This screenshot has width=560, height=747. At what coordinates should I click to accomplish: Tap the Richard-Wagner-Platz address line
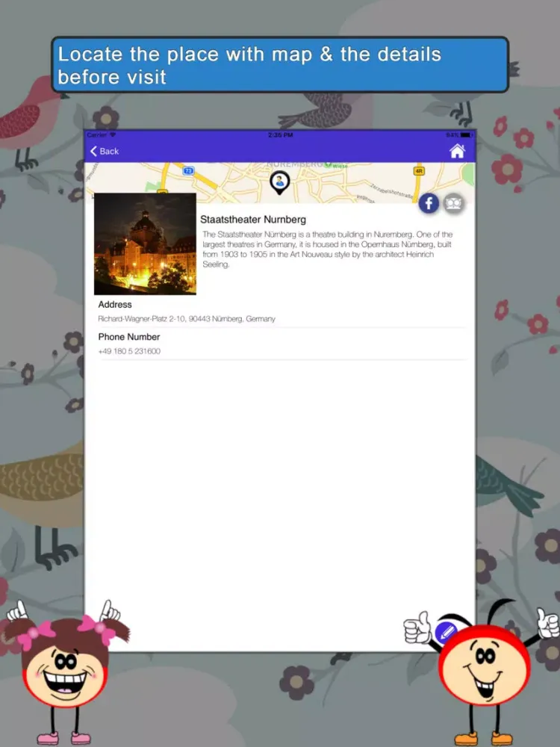(187, 319)
